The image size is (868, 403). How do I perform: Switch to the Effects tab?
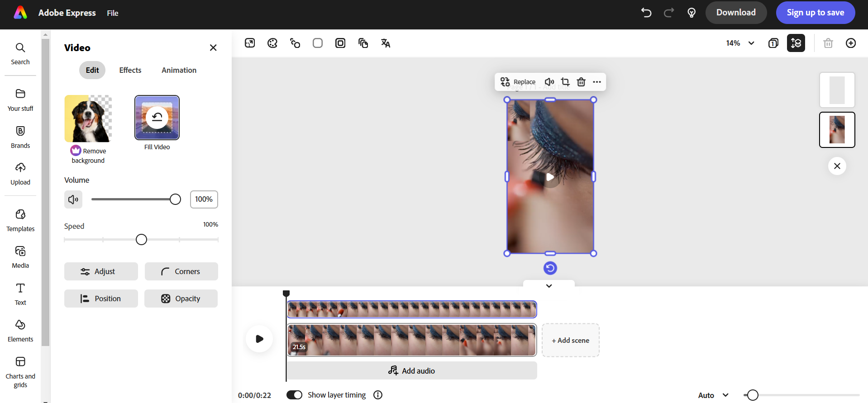[x=130, y=70]
